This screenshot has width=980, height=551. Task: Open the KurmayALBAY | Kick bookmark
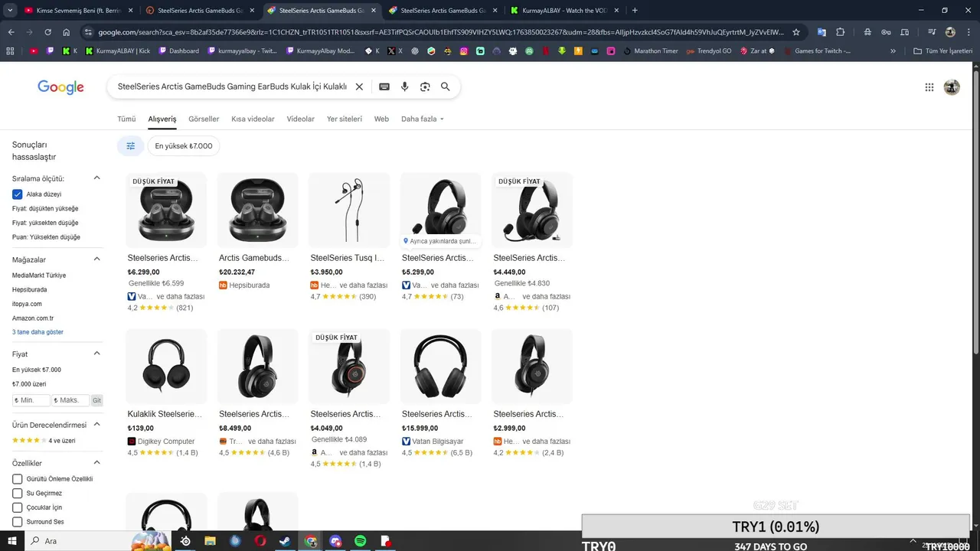click(117, 51)
